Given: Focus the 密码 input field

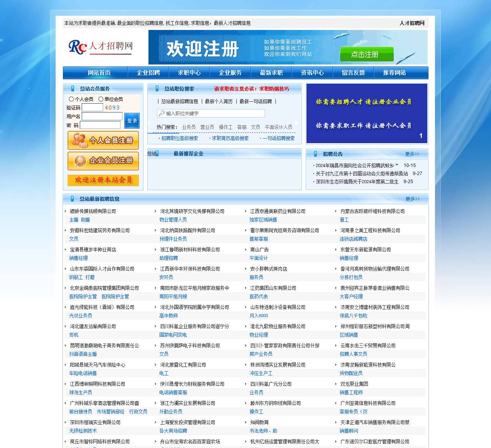Looking at the screenshot, I should [x=100, y=125].
